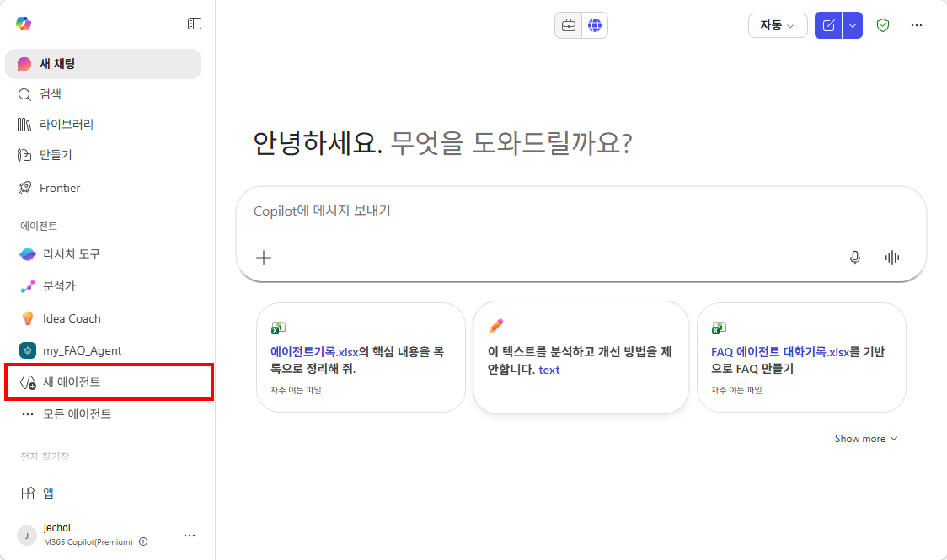Select the 이 텍스트를 분석하고 suggestion card
The width and height of the screenshot is (947, 560).
[x=581, y=357]
